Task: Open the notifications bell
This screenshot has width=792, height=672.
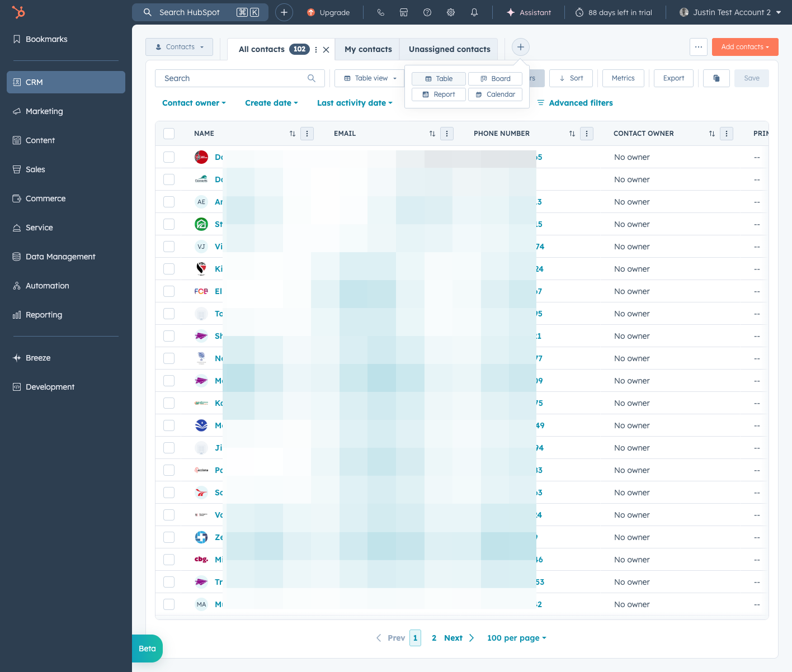Action: 474,12
